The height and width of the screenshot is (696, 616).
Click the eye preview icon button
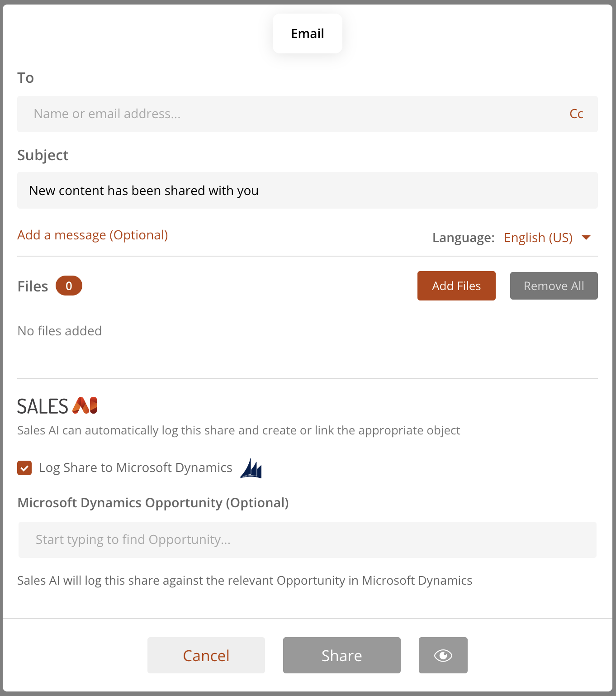point(443,655)
